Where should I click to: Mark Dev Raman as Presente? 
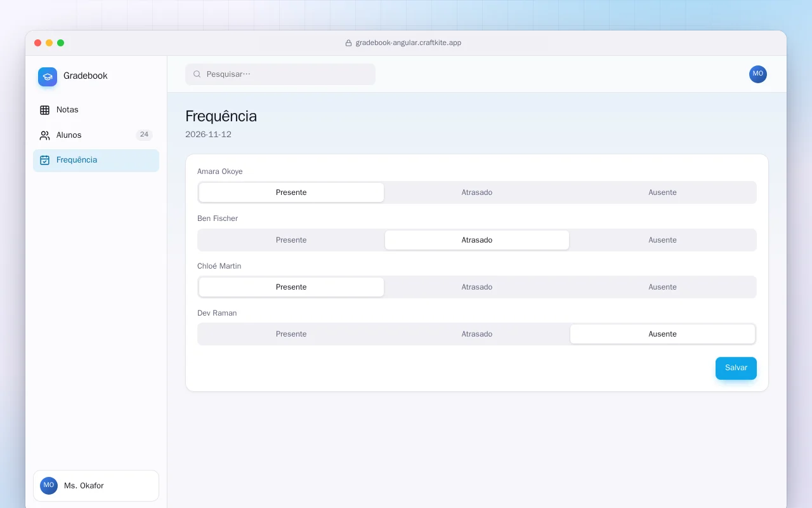[x=291, y=334]
